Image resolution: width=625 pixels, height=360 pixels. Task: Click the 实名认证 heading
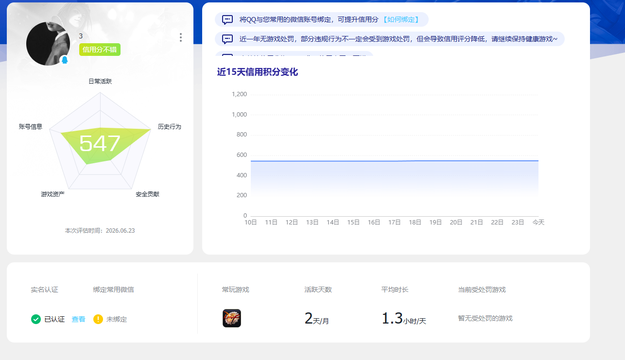(45, 289)
